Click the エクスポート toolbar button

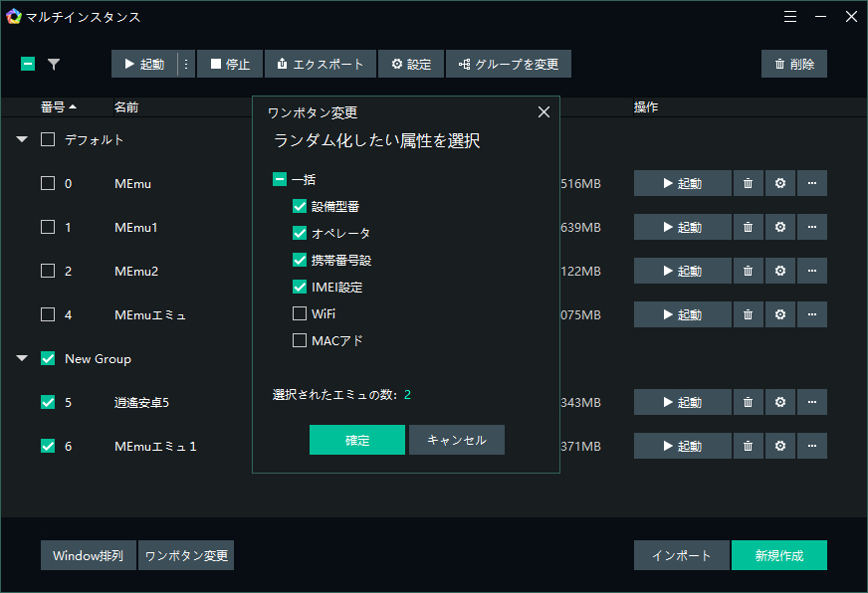pos(321,64)
